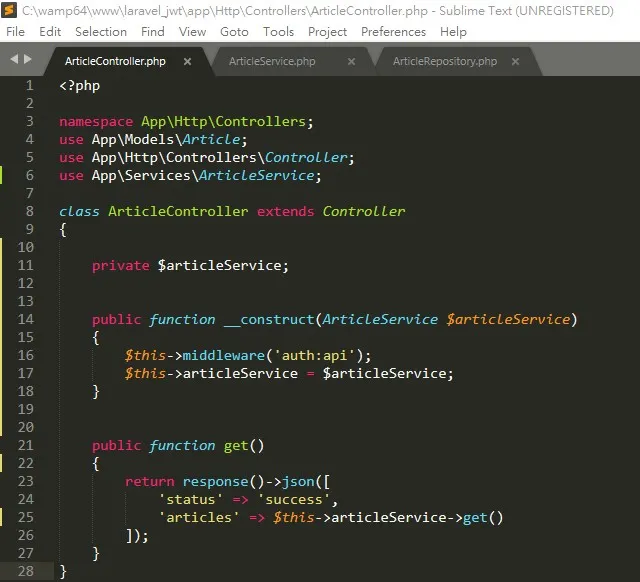Click 'ArticleController' class name on line 8
Screen dimensions: 640x582
click(x=178, y=211)
